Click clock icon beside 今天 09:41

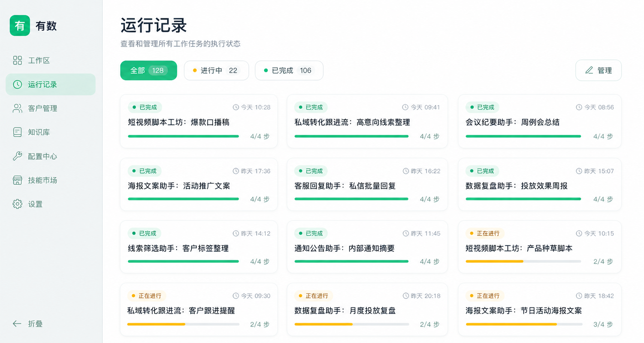(x=405, y=107)
